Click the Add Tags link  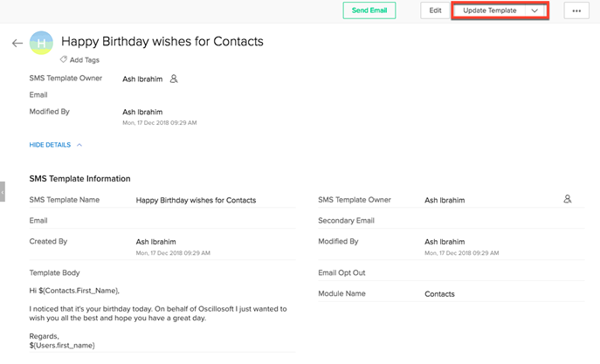click(x=85, y=60)
